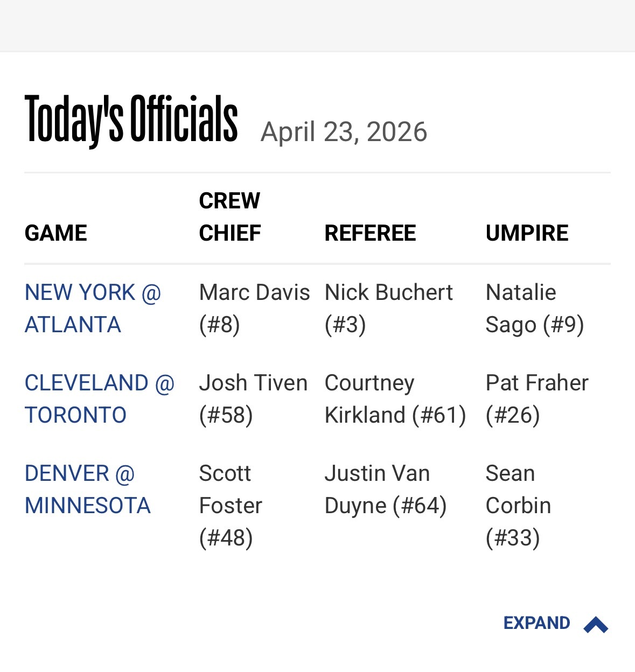Select referee Courtney Kirkland (#61)
The width and height of the screenshot is (635, 672).
coord(395,399)
